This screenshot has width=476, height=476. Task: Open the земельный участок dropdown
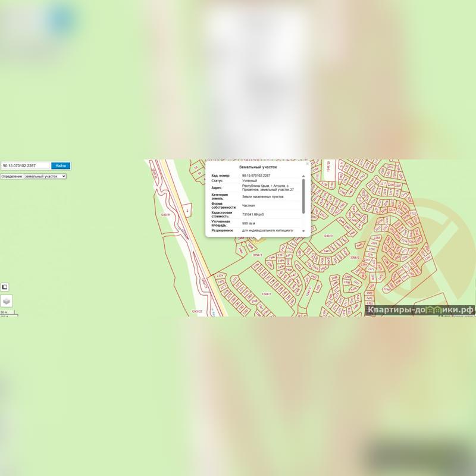(45, 176)
